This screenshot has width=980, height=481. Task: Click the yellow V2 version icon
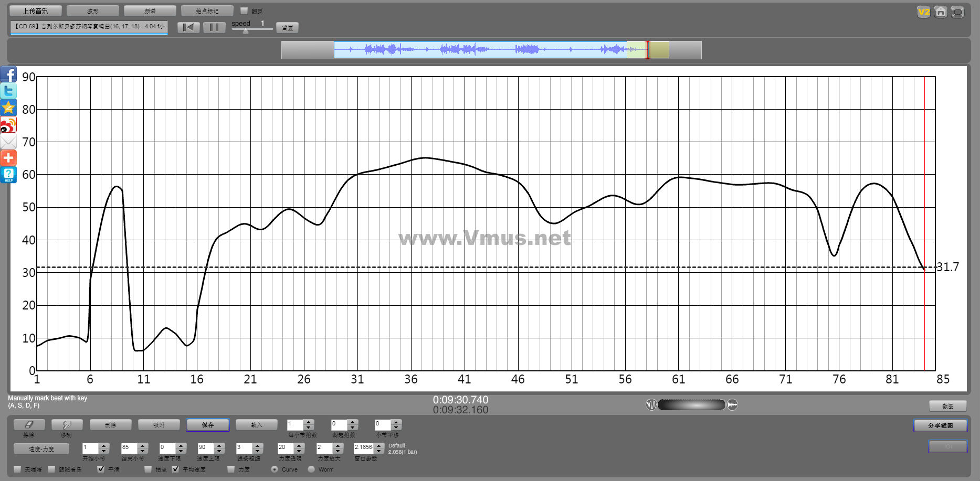[923, 12]
